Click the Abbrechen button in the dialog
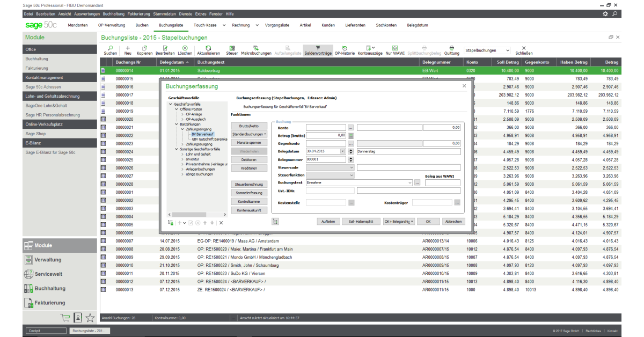 [x=453, y=221]
